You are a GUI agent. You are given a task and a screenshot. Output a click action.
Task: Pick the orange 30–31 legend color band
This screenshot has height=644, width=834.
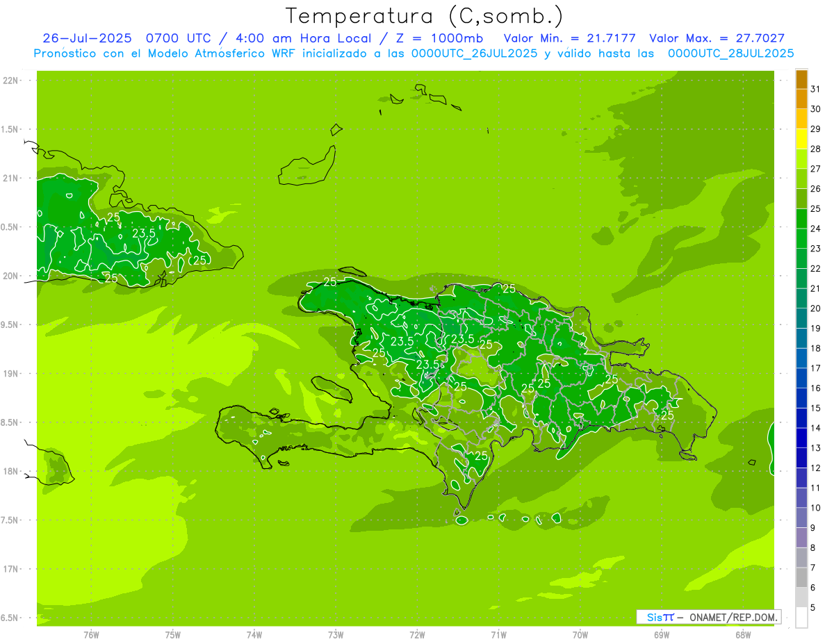tap(802, 99)
